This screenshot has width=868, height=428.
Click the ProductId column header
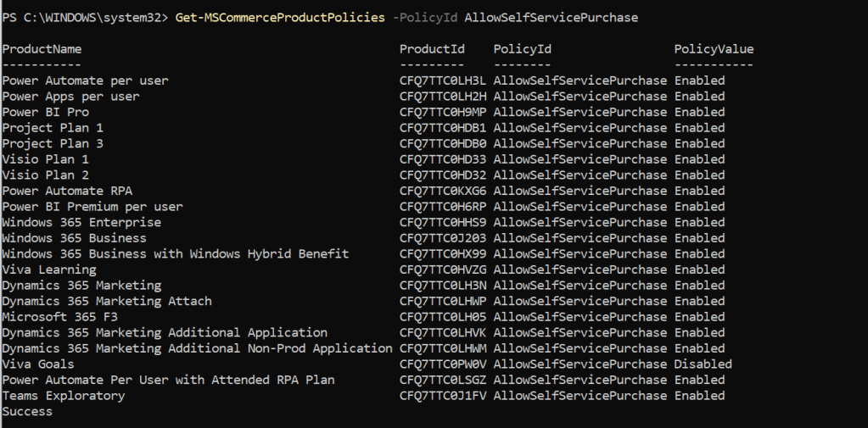(x=432, y=49)
